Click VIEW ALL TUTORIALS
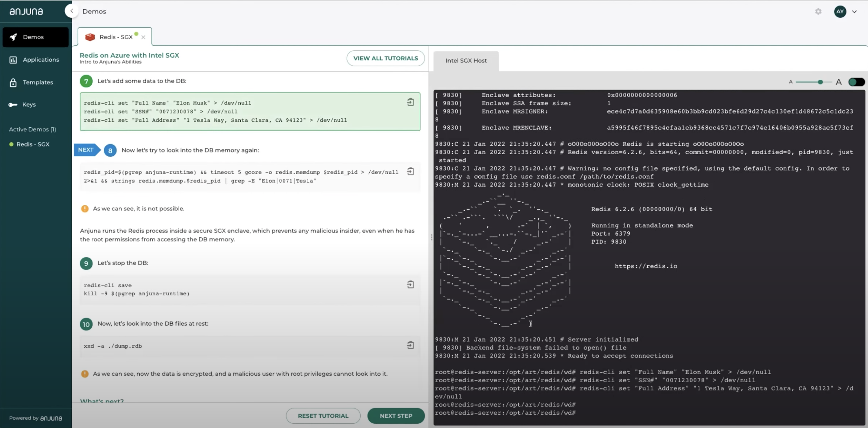The width and height of the screenshot is (868, 428). tap(385, 58)
